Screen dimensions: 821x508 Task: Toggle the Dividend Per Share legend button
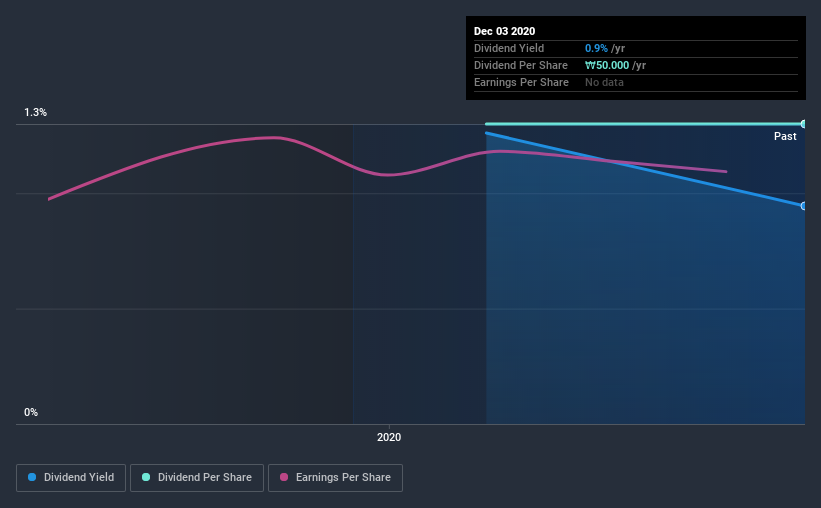197,478
